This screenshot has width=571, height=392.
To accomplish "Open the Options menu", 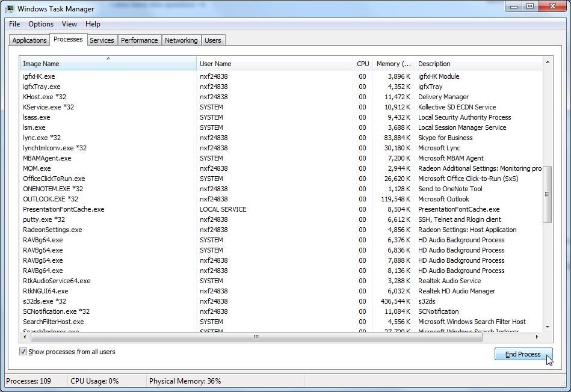I will [41, 24].
